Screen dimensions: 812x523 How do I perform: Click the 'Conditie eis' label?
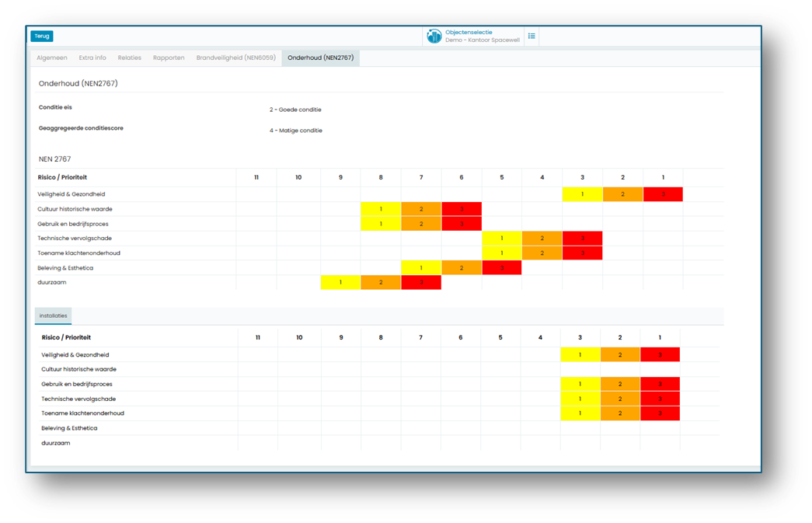(55, 107)
